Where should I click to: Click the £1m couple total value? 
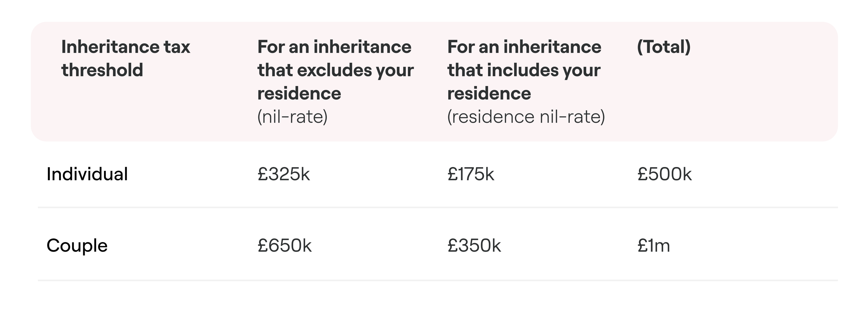(x=653, y=246)
